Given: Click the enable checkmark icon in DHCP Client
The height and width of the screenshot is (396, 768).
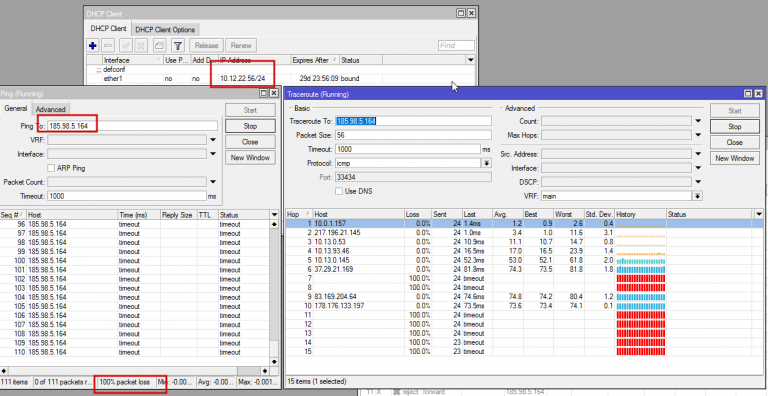Looking at the screenshot, I should tap(126, 46).
